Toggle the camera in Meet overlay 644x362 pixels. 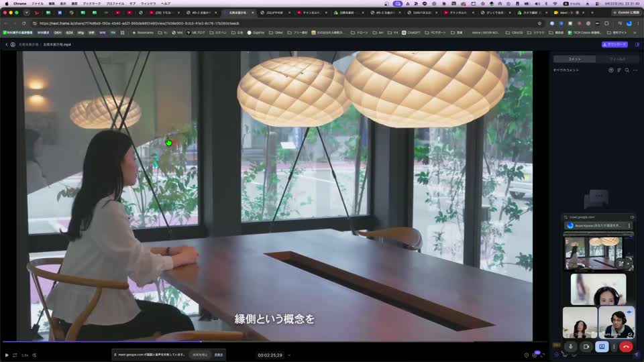pos(586,347)
